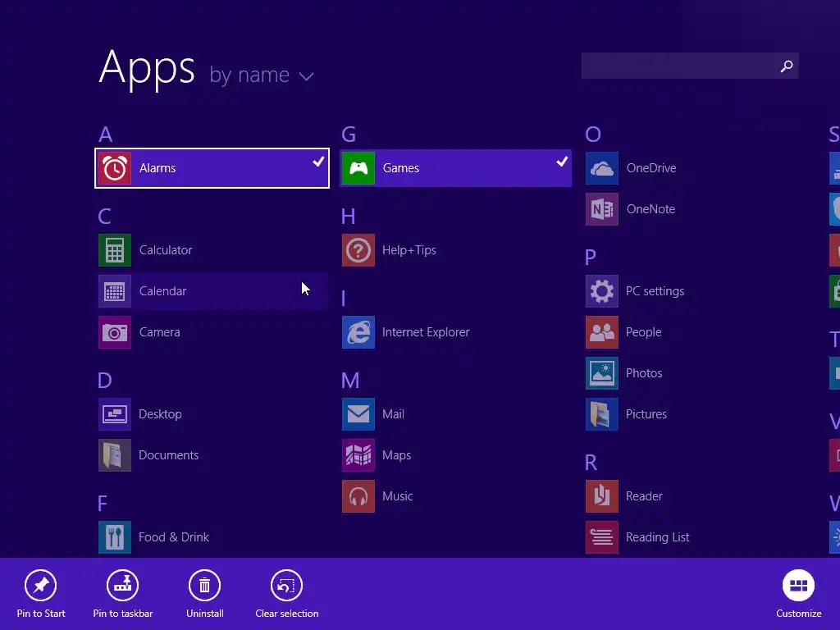Image resolution: width=840 pixels, height=630 pixels.
Task: Click the letter P group header
Action: click(x=591, y=257)
